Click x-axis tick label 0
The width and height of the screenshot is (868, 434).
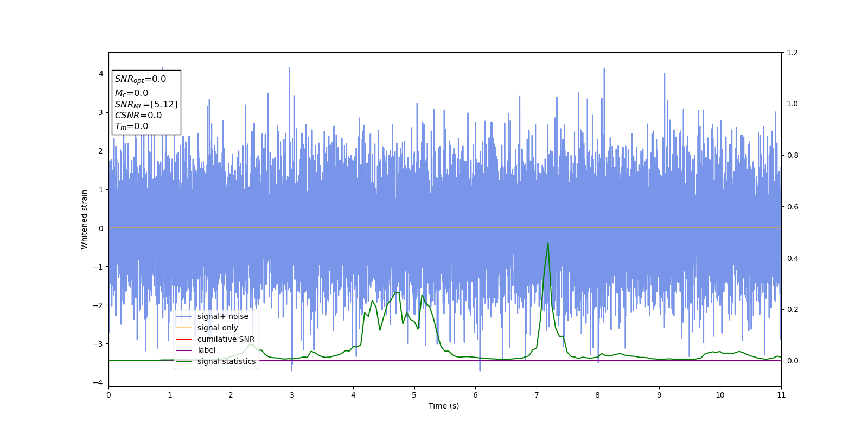tap(108, 395)
